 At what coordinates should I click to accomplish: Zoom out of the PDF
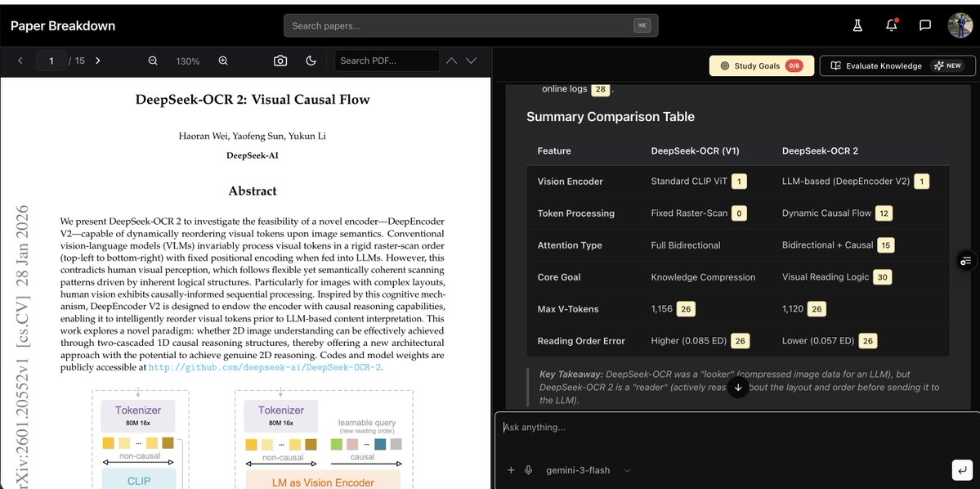(x=153, y=61)
